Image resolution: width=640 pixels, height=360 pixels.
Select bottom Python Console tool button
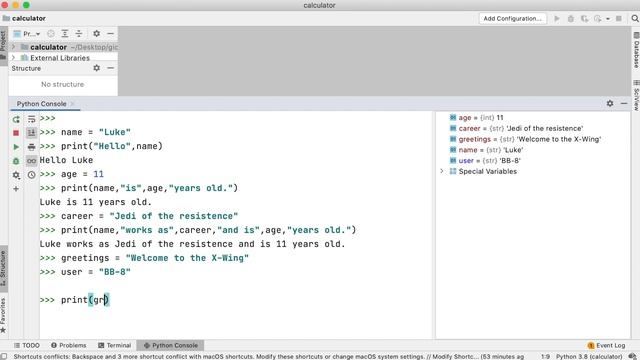coord(170,345)
